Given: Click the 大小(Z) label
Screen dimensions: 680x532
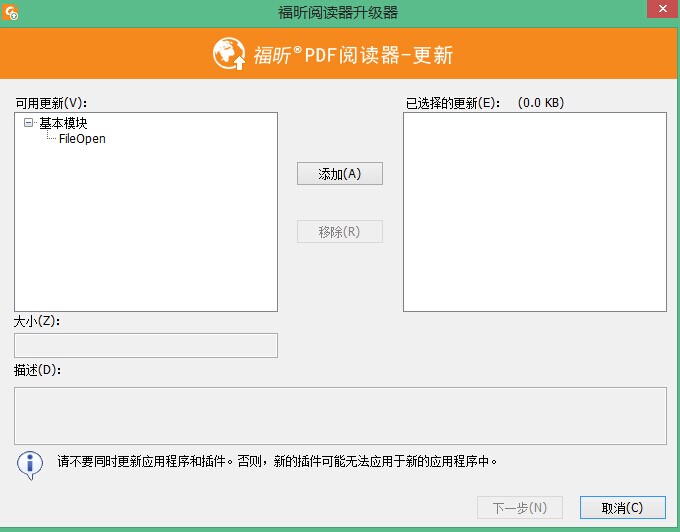Looking at the screenshot, I should 36,321.
